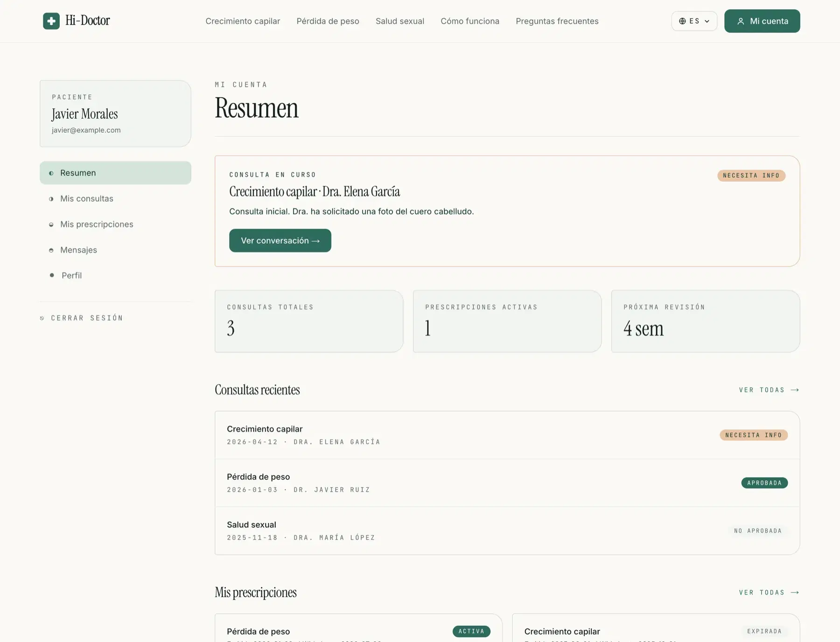Click the Javier Morales patient card

tap(115, 113)
